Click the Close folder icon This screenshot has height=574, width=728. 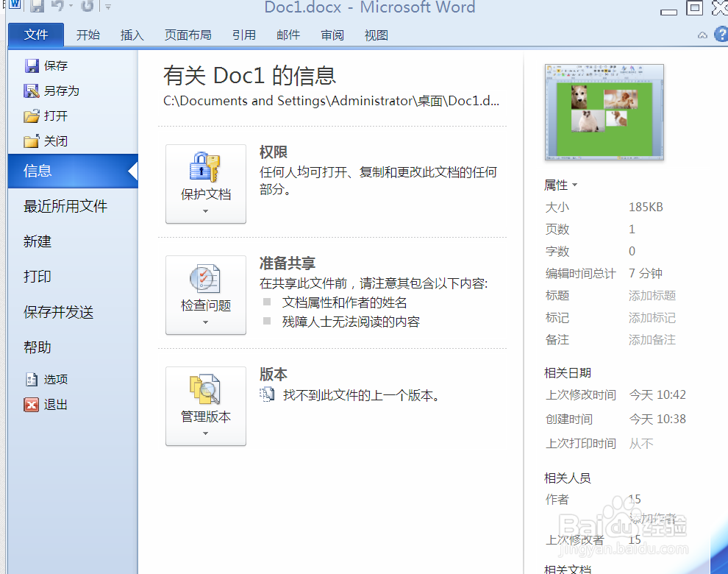[x=32, y=141]
